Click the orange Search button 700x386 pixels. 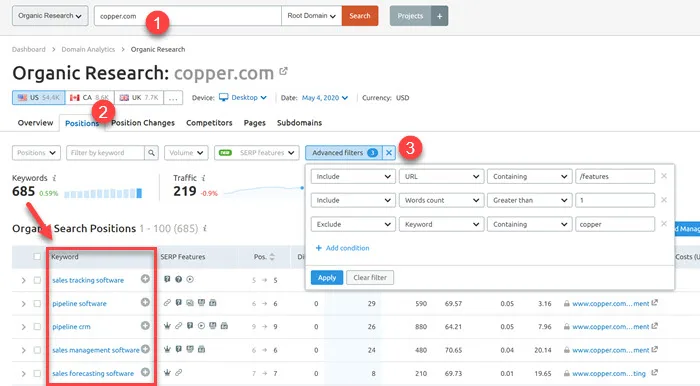(360, 16)
